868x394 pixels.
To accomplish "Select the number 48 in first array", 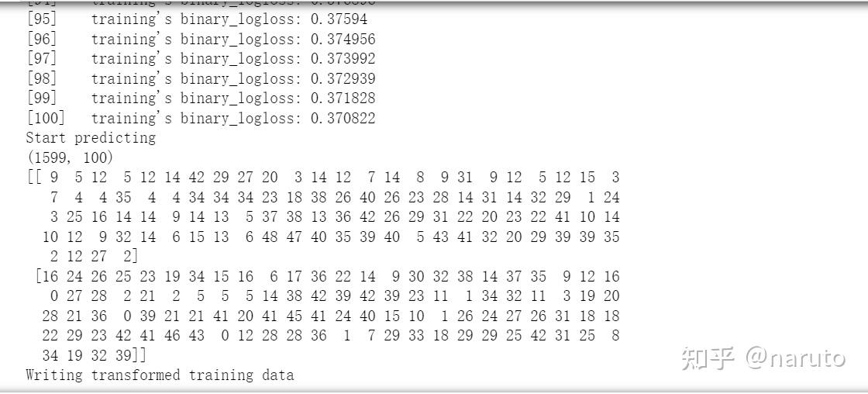I will [270, 237].
